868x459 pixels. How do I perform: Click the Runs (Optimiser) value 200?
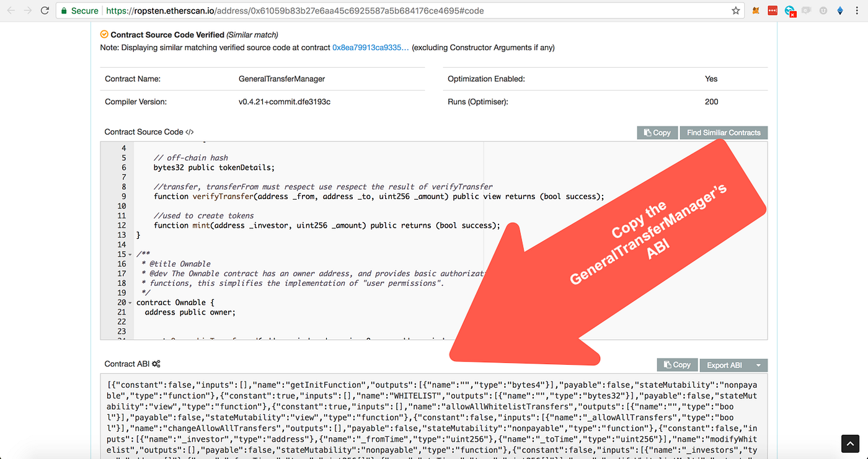pyautogui.click(x=711, y=102)
